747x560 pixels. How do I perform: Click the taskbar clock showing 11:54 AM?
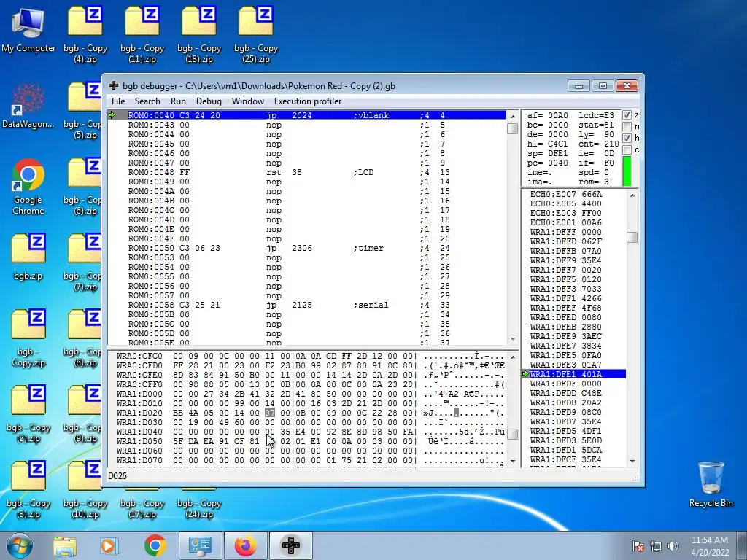tap(710, 546)
